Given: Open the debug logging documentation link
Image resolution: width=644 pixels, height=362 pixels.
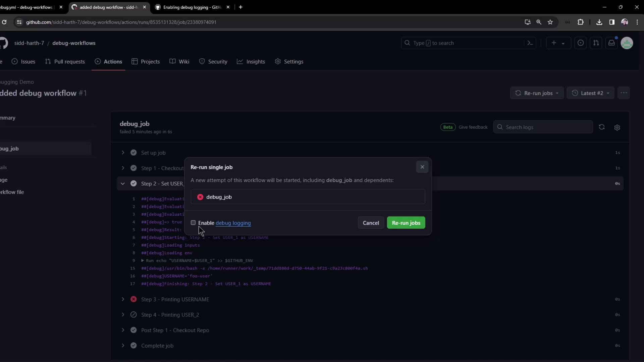Looking at the screenshot, I should click(233, 223).
